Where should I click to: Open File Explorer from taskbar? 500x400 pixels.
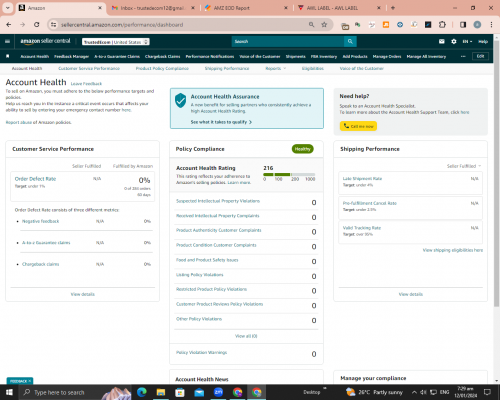tap(161, 392)
